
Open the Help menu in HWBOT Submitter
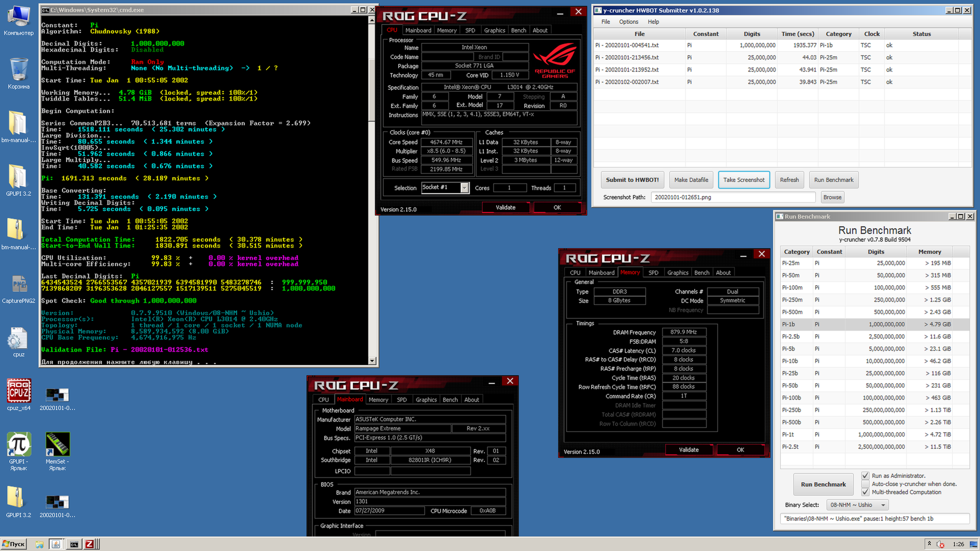click(653, 22)
